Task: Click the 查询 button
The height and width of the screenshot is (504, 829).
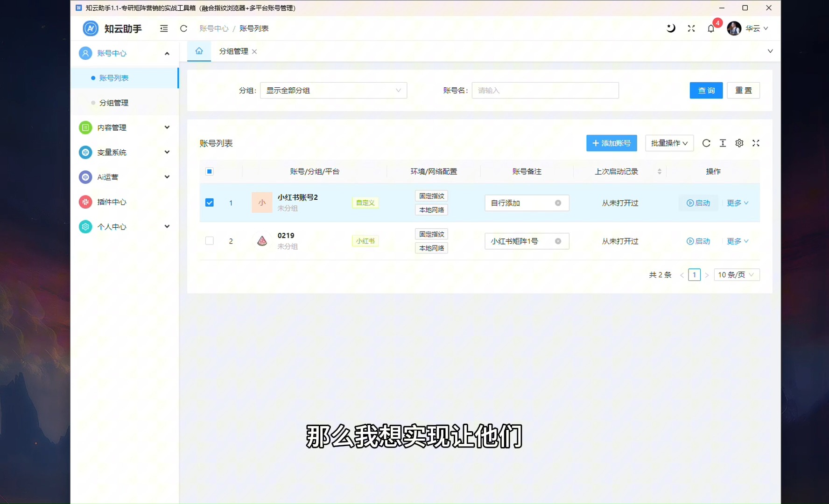Action: [706, 91]
